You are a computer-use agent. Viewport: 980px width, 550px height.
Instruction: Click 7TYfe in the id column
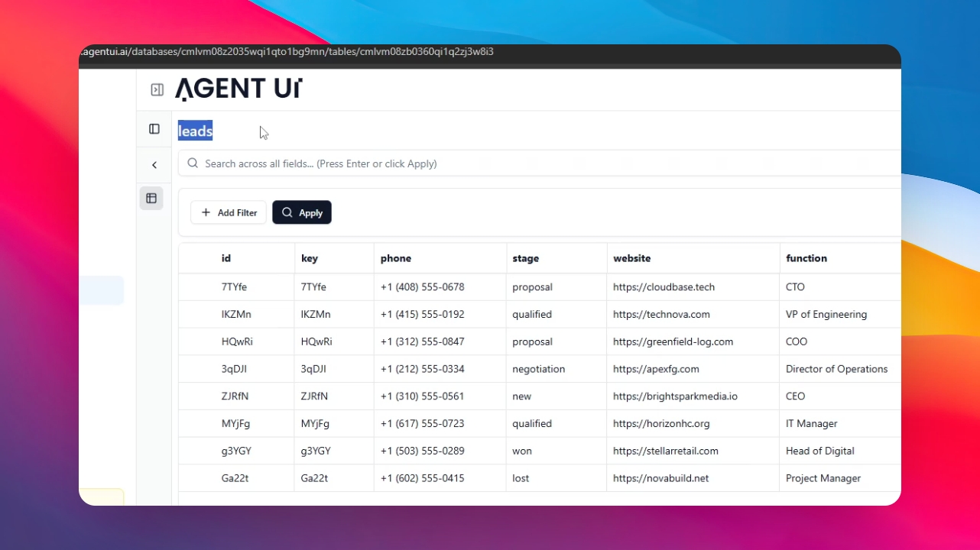pyautogui.click(x=235, y=287)
